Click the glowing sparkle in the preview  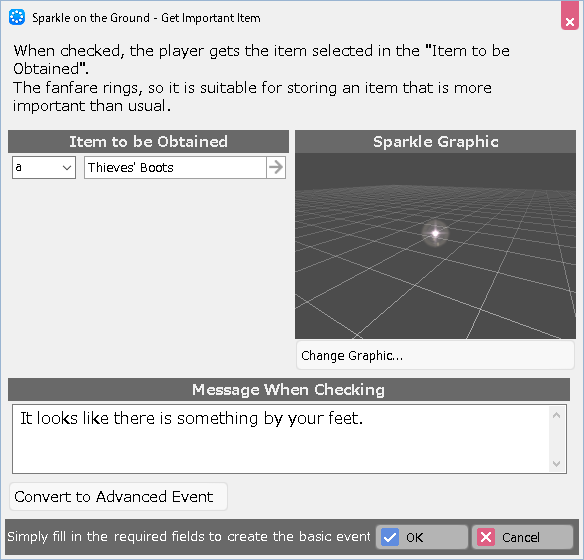435,233
